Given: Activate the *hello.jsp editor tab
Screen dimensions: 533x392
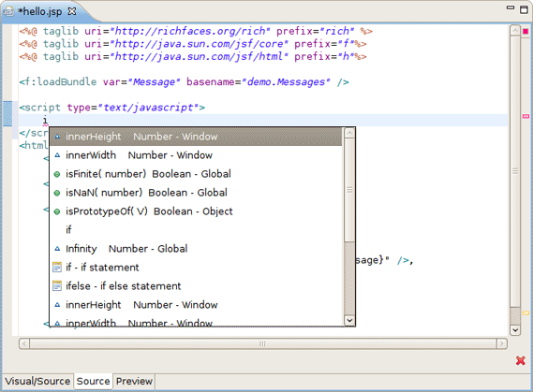Looking at the screenshot, I should (39, 11).
